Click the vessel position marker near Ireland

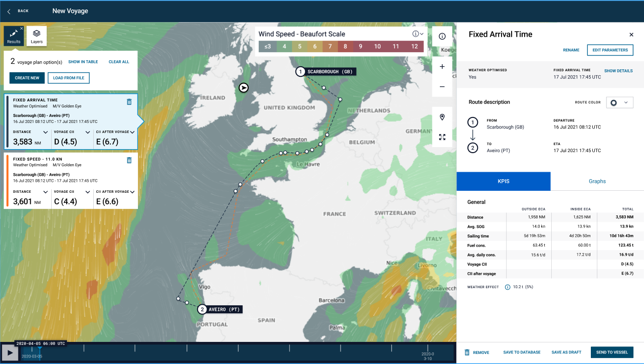point(243,88)
